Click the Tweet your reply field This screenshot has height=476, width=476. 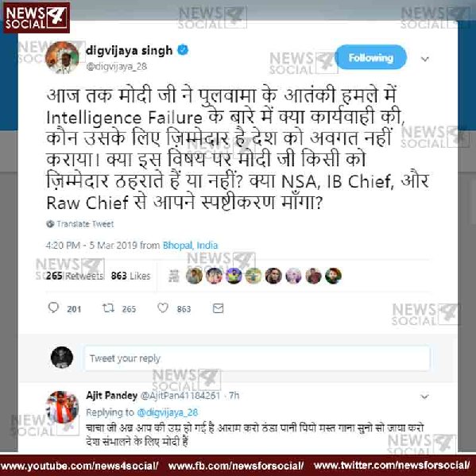click(x=257, y=358)
